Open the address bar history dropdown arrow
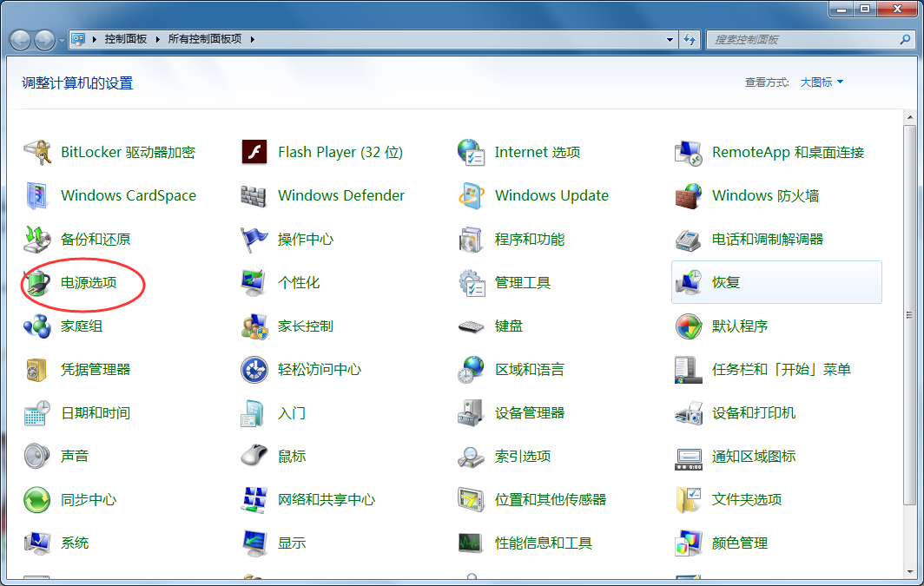924x586 pixels. [x=670, y=40]
